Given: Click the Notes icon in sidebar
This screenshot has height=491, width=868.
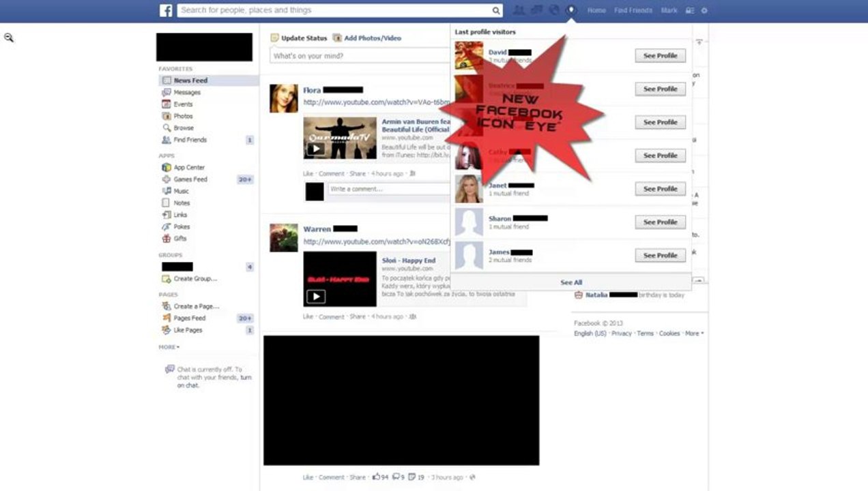Looking at the screenshot, I should click(x=167, y=203).
